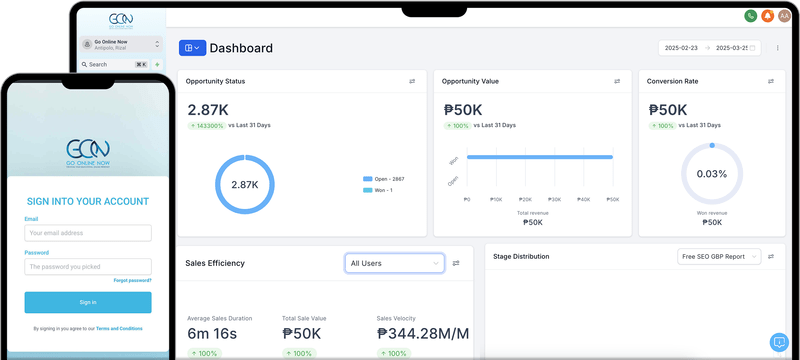
Task: Click the Total revenue label under chart
Action: pos(533,213)
